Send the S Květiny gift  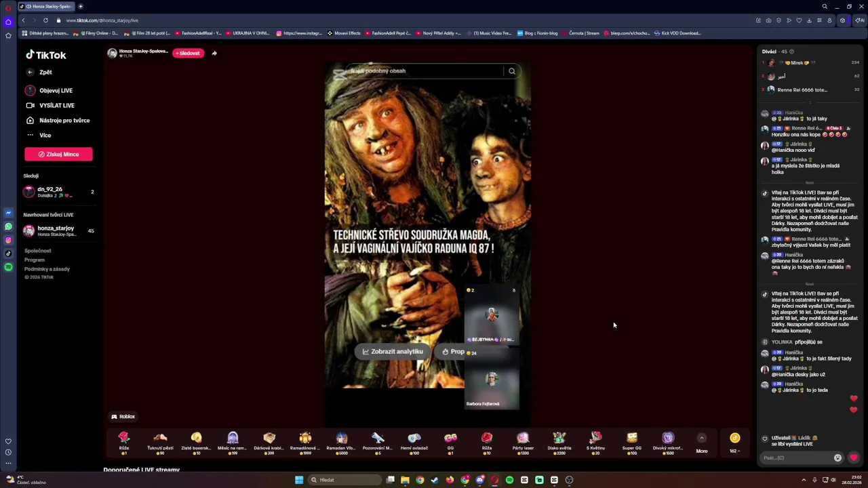595,443
